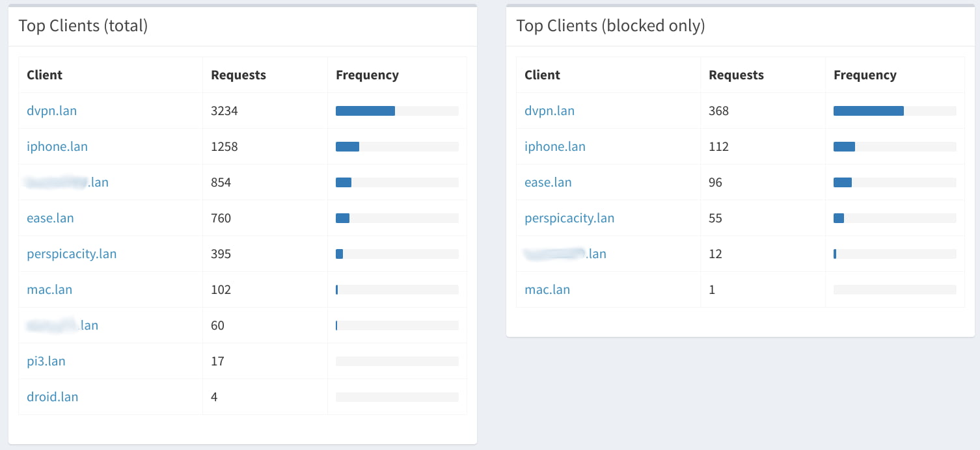Image resolution: width=980 pixels, height=450 pixels.
Task: Open iphone.lan link in total clients table
Action: [x=57, y=146]
